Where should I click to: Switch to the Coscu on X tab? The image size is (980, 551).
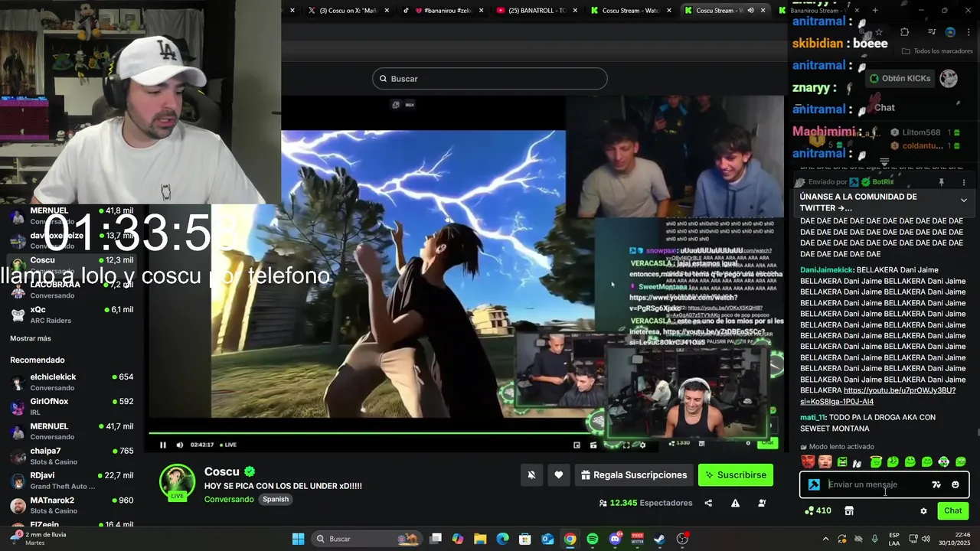(348, 11)
